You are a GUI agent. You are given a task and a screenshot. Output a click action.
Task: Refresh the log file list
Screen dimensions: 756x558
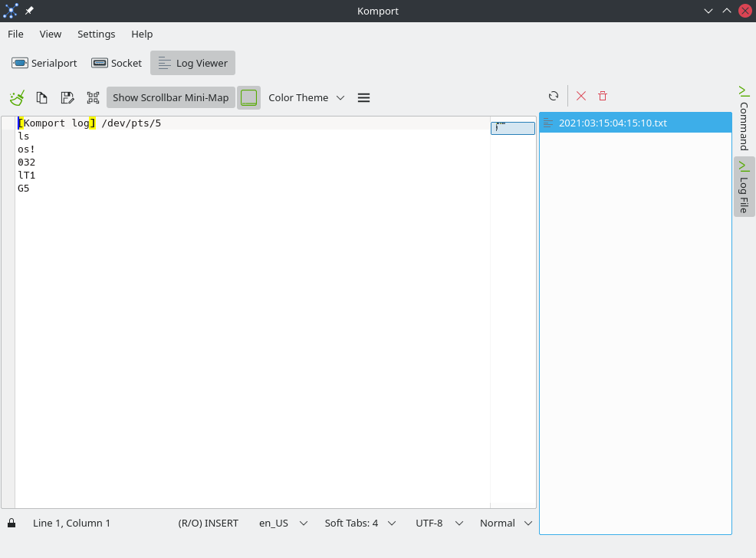coord(554,96)
